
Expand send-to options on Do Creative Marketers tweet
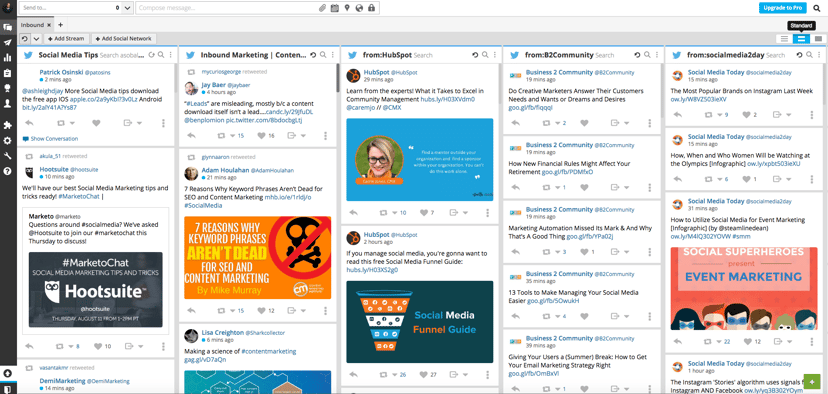[x=626, y=123]
